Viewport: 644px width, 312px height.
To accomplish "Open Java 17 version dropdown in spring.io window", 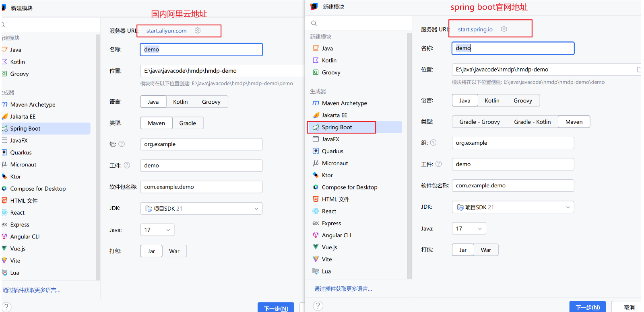I will pos(469,228).
